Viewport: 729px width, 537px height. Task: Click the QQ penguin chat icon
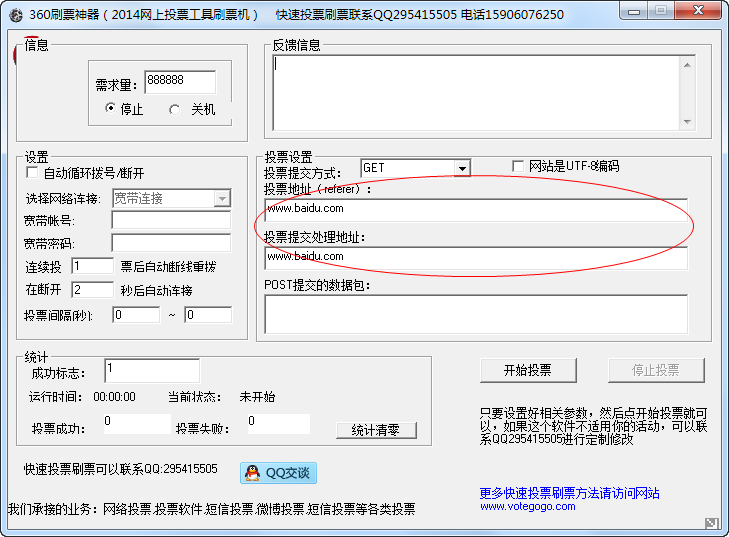(x=252, y=473)
